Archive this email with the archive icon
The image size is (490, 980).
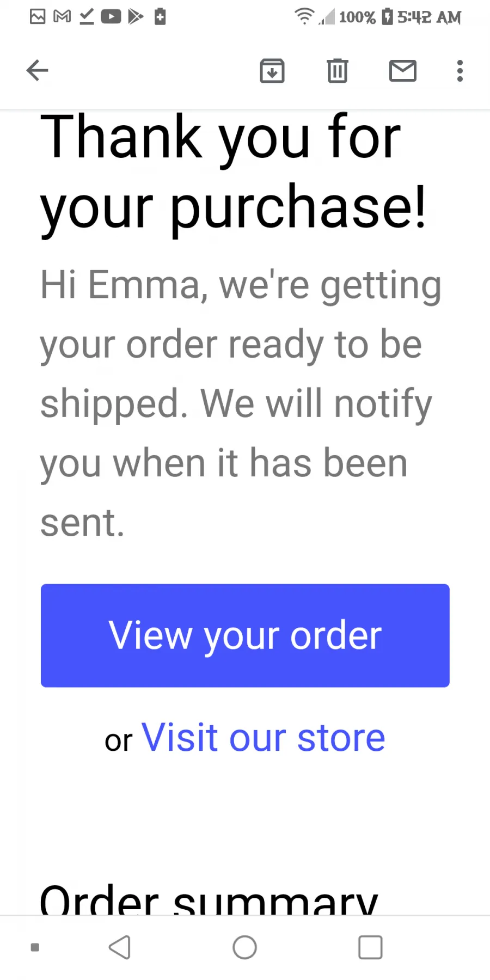pyautogui.click(x=272, y=71)
